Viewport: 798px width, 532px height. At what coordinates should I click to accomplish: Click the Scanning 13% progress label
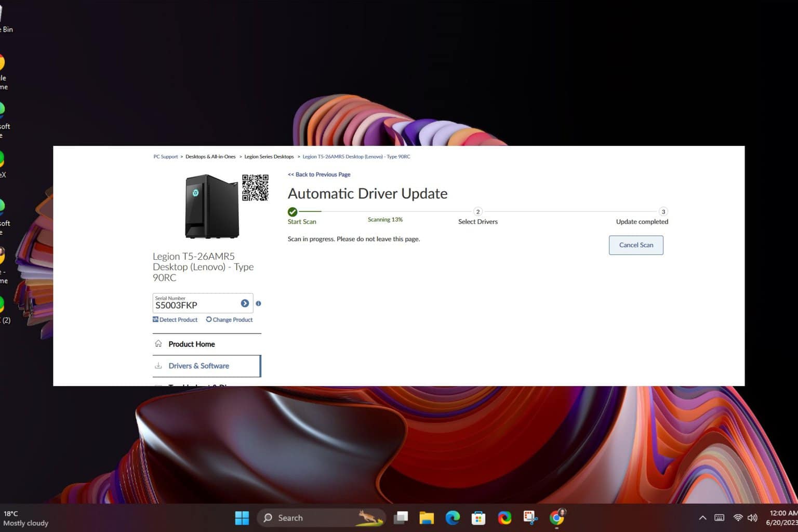385,220
